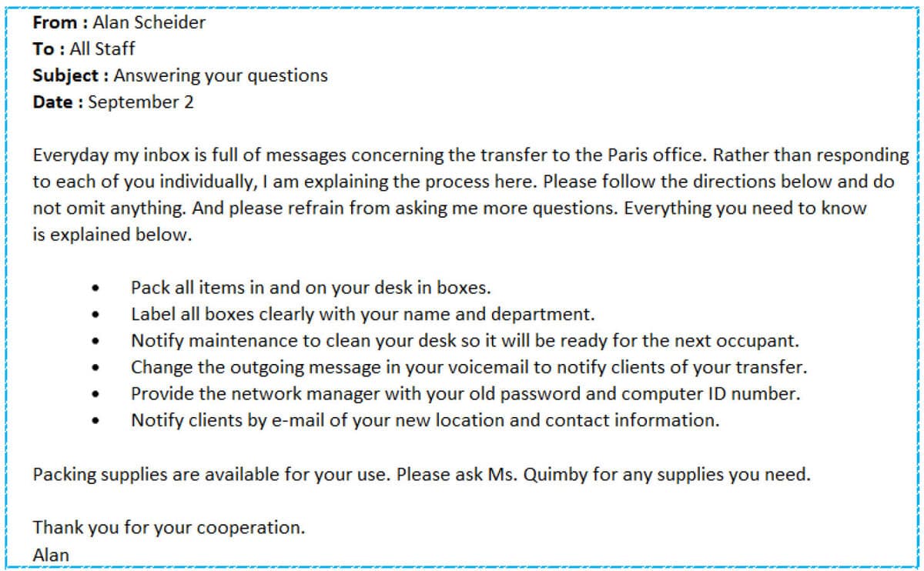Click the subject 'Answering your questions'
This screenshot has width=924, height=571.
click(x=220, y=75)
